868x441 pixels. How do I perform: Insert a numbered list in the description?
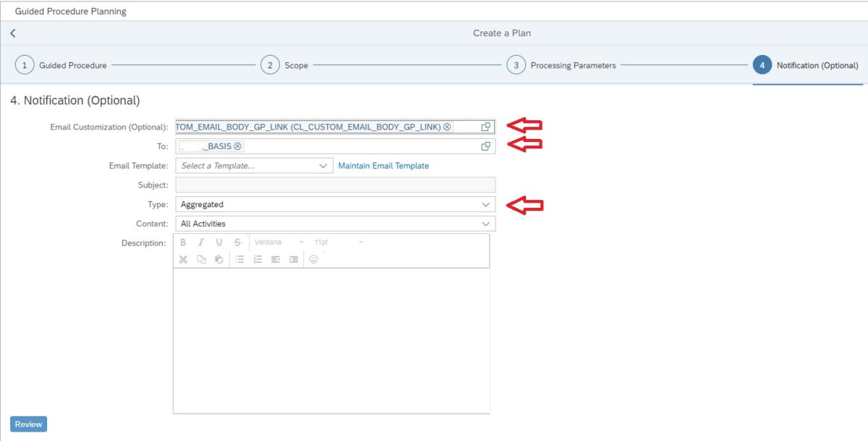pyautogui.click(x=258, y=259)
